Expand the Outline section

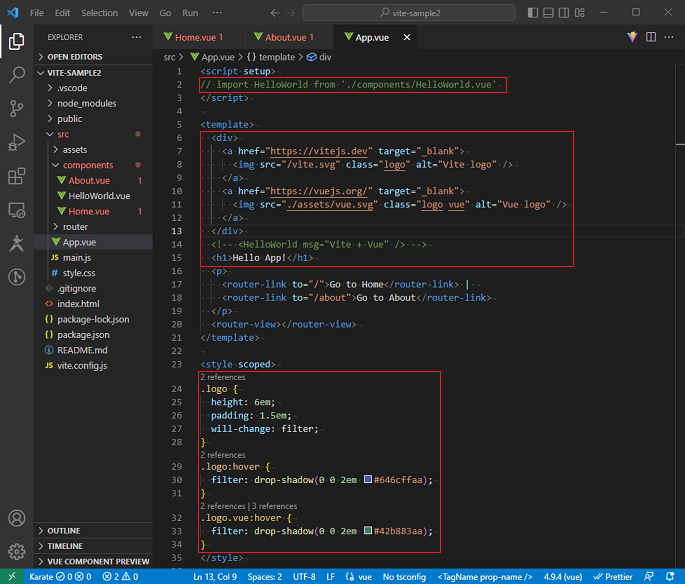click(93, 531)
